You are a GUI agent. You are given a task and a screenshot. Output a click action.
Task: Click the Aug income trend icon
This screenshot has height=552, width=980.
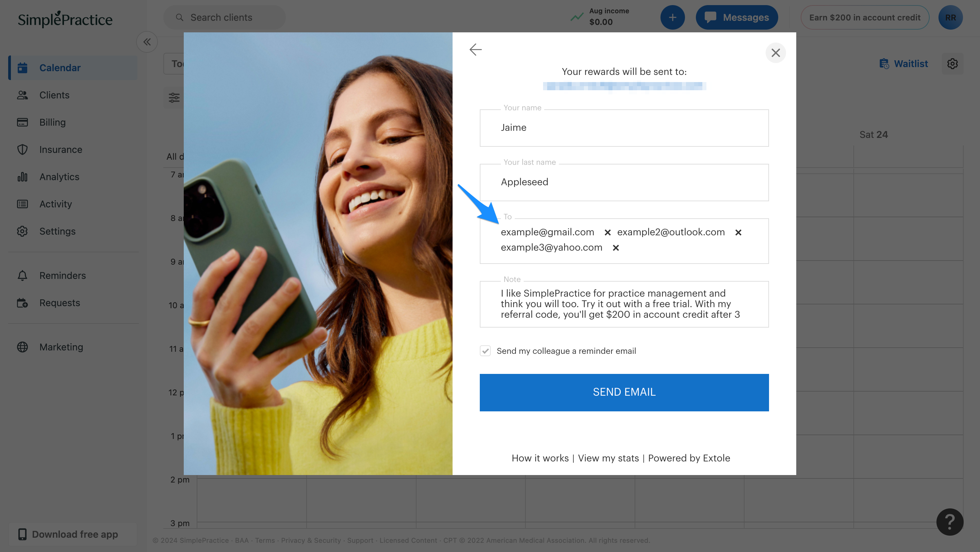click(x=576, y=17)
